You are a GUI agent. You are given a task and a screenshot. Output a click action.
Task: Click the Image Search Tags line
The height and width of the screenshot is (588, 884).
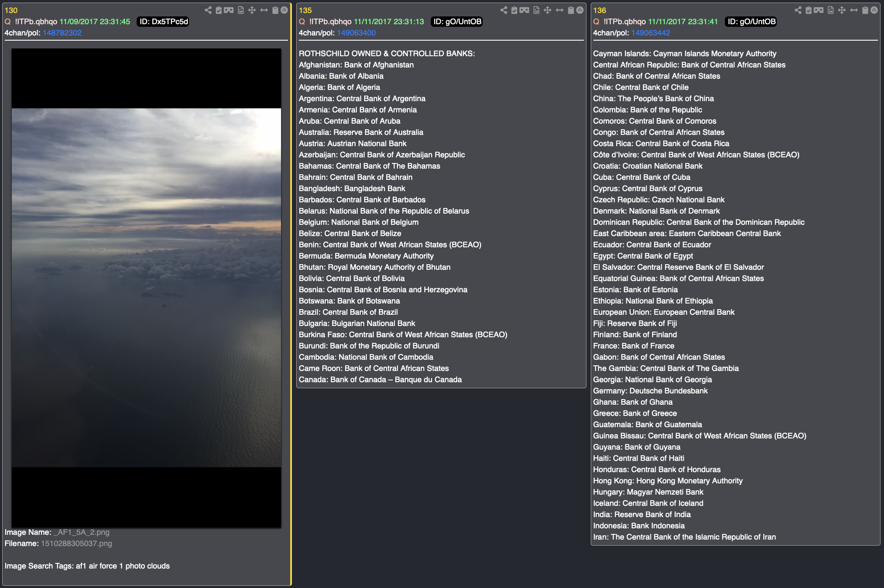coord(87,566)
